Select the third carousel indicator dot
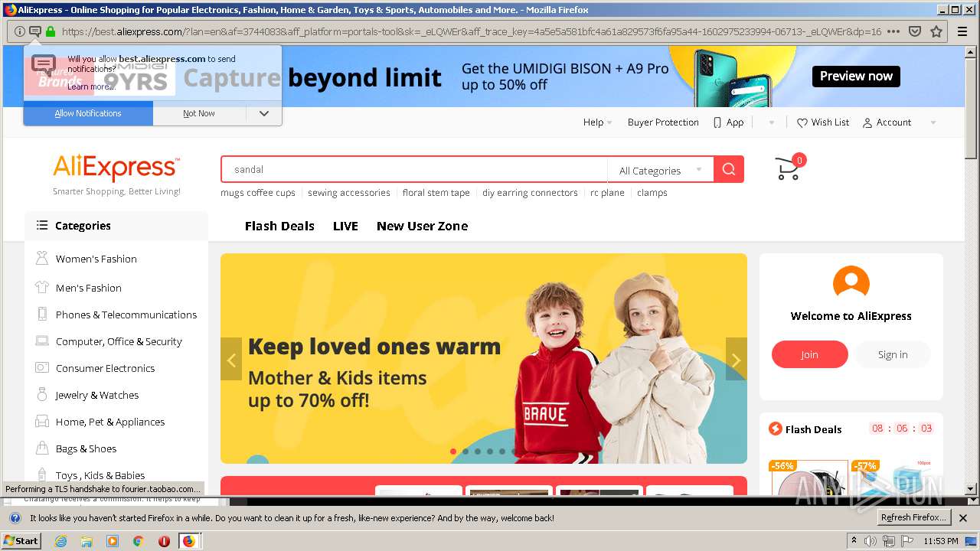Image resolution: width=980 pixels, height=551 pixels. (x=478, y=452)
